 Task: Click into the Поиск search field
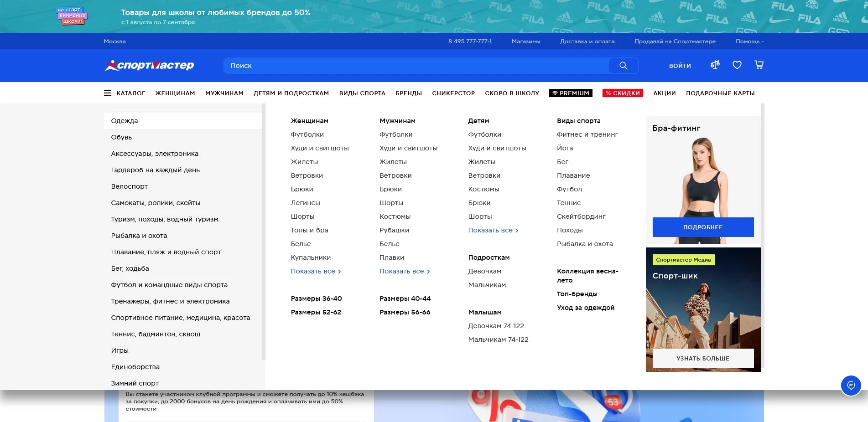click(415, 66)
